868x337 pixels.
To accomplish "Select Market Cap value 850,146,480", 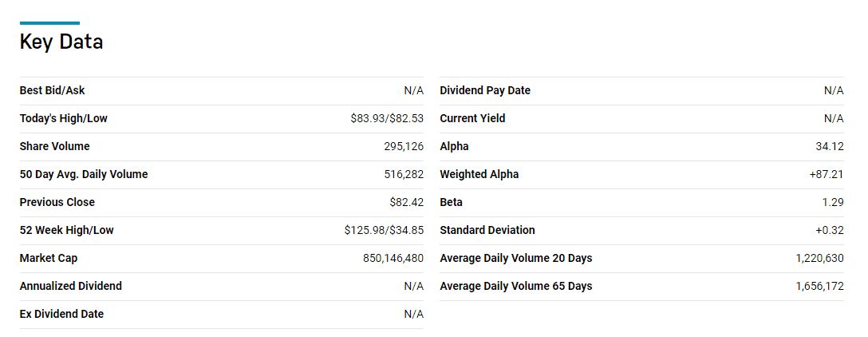I will [393, 258].
